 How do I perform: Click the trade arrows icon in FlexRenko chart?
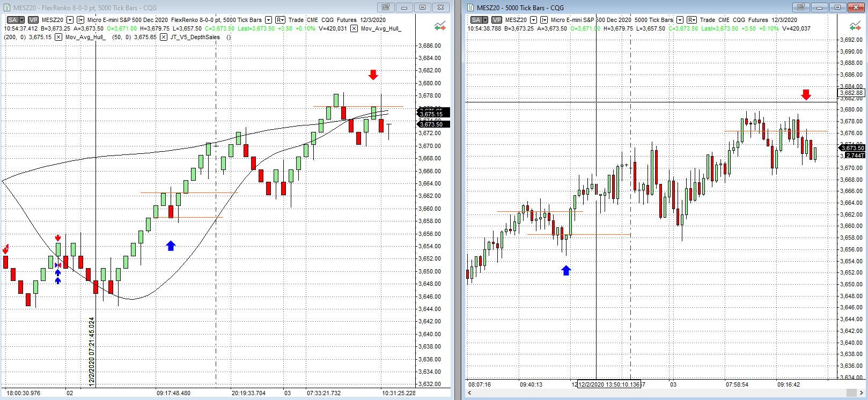coord(440,26)
